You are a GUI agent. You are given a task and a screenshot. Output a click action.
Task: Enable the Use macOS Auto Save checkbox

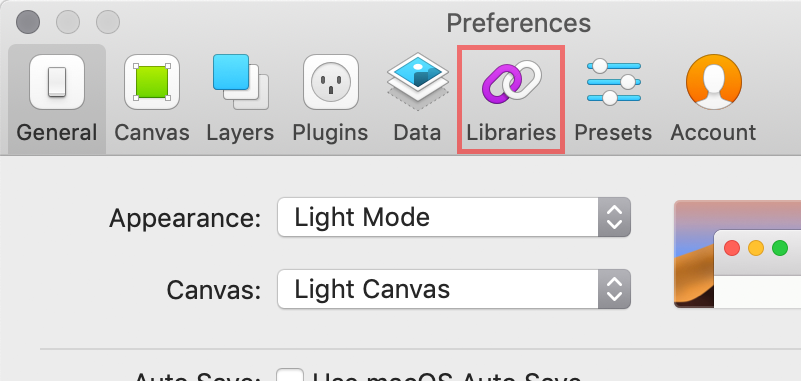(290, 375)
